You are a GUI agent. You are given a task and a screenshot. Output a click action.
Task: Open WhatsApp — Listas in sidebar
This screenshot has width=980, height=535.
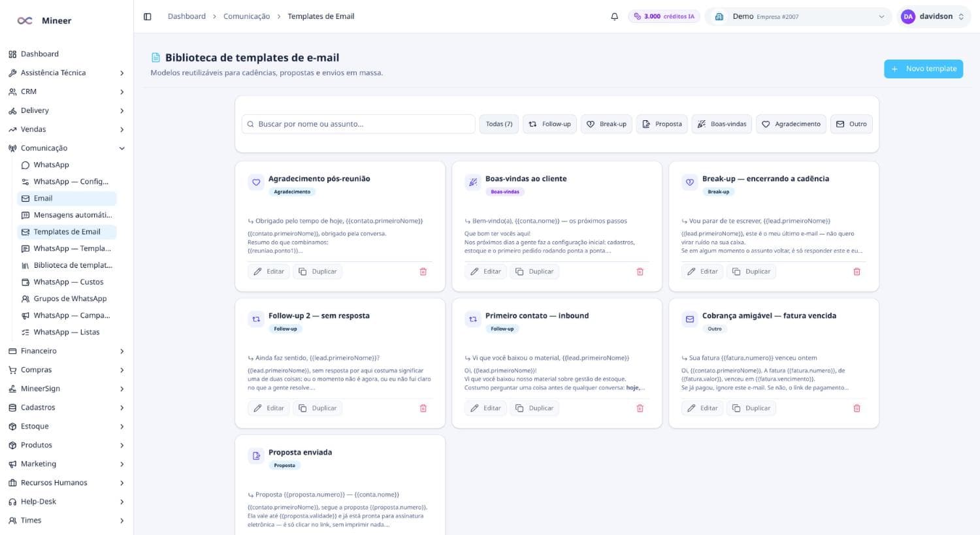(67, 332)
